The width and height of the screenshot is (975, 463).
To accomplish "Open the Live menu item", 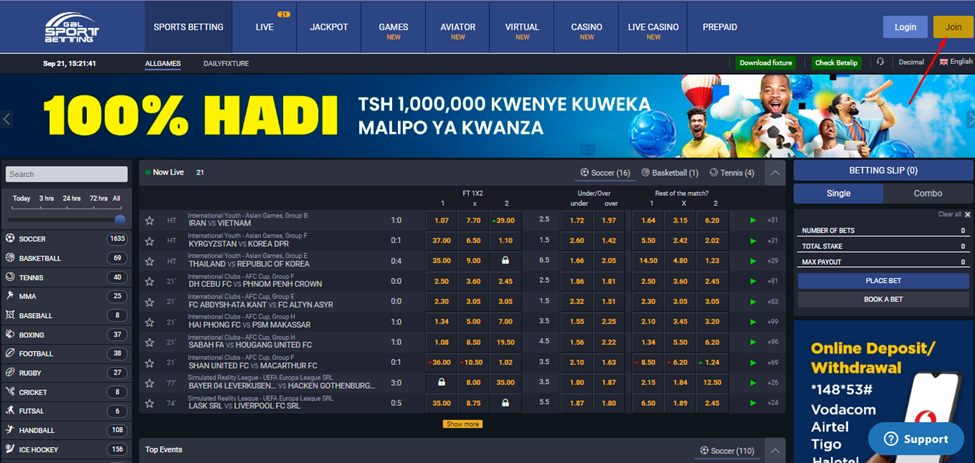I will (x=264, y=27).
